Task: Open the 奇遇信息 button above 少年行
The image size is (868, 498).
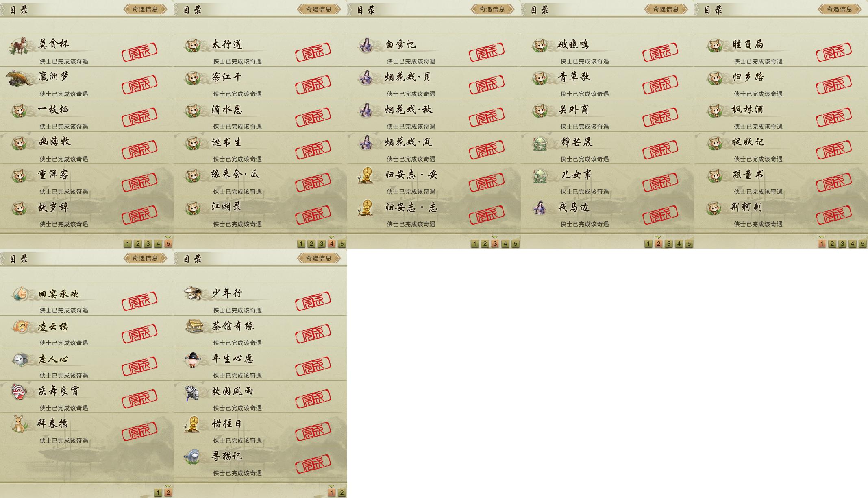Action: pos(319,258)
